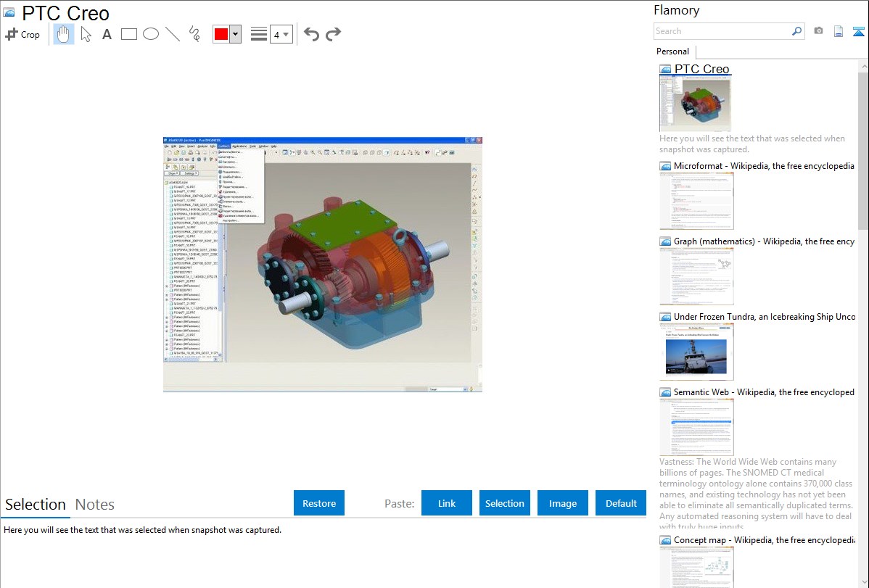Select the freehand scribble tool
869x588 pixels.
(194, 34)
